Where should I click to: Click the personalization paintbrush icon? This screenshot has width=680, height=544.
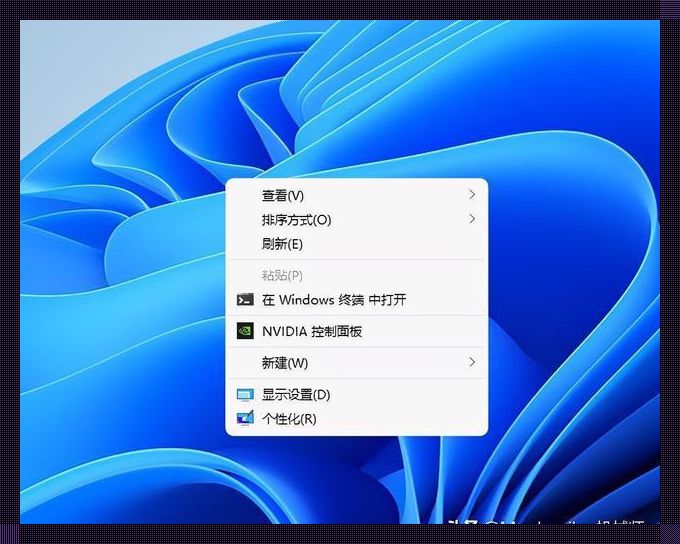coord(245,418)
